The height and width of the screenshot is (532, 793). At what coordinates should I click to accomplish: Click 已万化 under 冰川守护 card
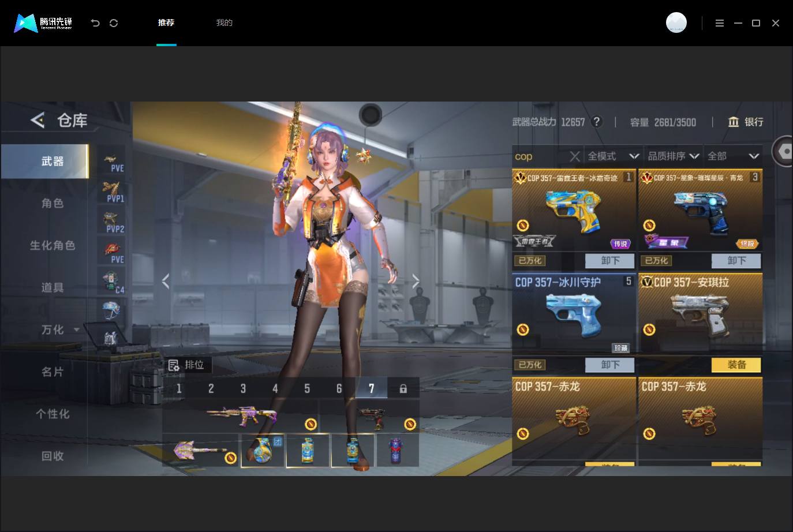[x=530, y=365]
